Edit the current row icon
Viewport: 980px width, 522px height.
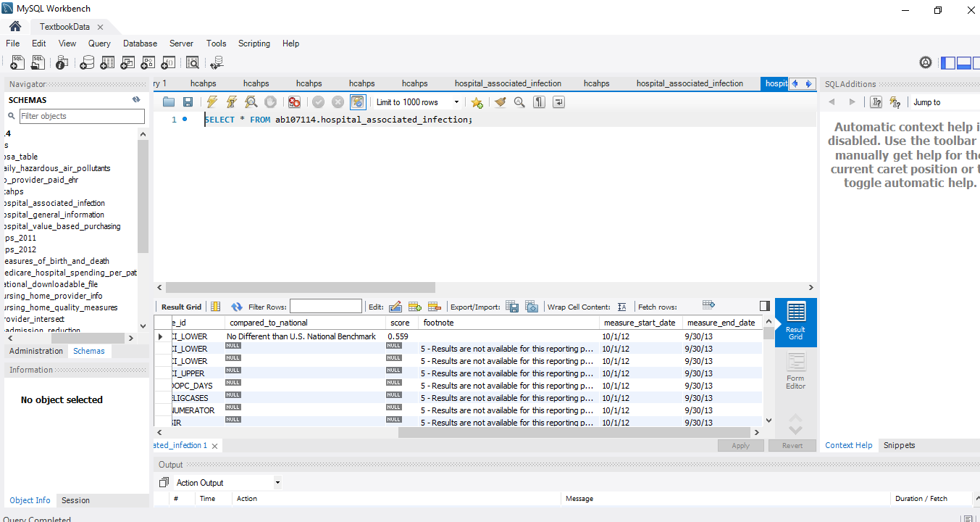click(x=395, y=307)
